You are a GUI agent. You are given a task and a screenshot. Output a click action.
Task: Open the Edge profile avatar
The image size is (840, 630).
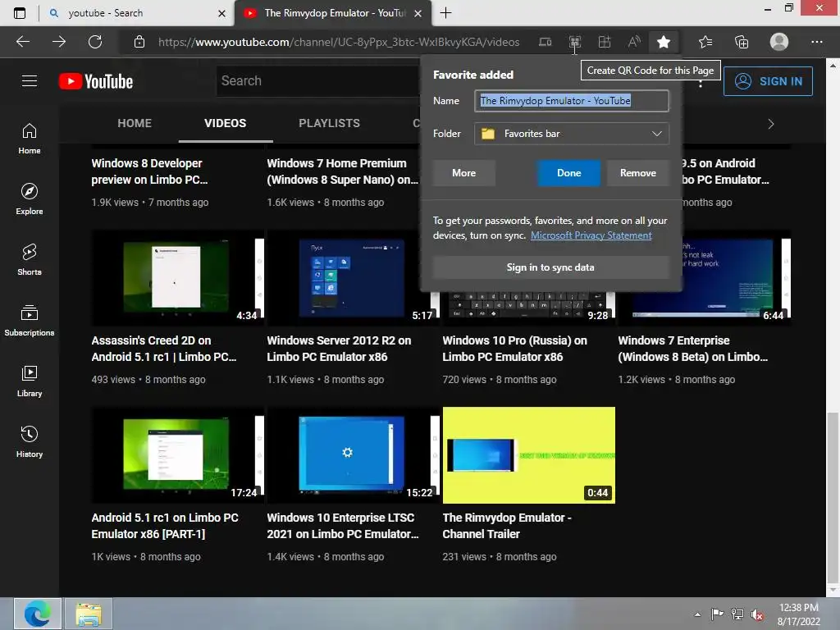779,42
